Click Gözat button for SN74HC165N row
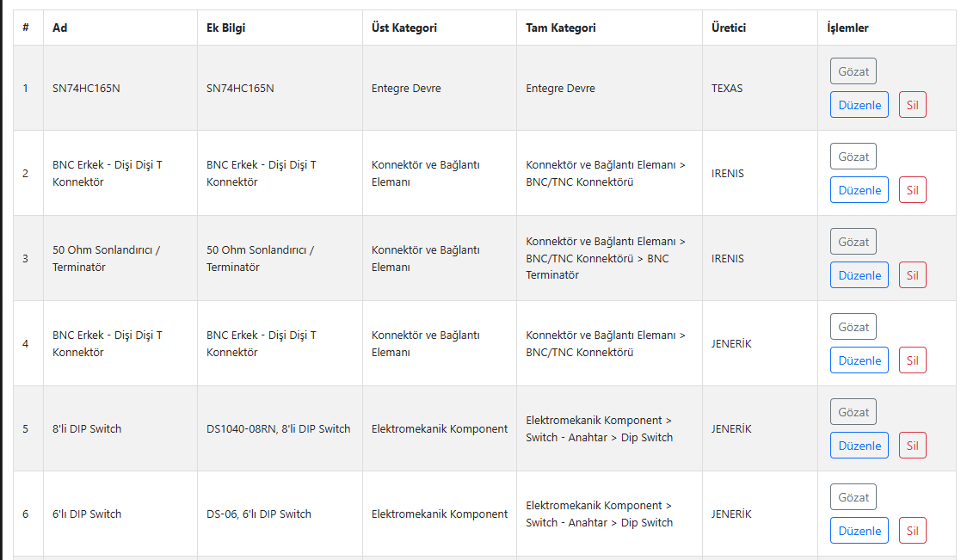The height and width of the screenshot is (560, 961). (x=853, y=71)
